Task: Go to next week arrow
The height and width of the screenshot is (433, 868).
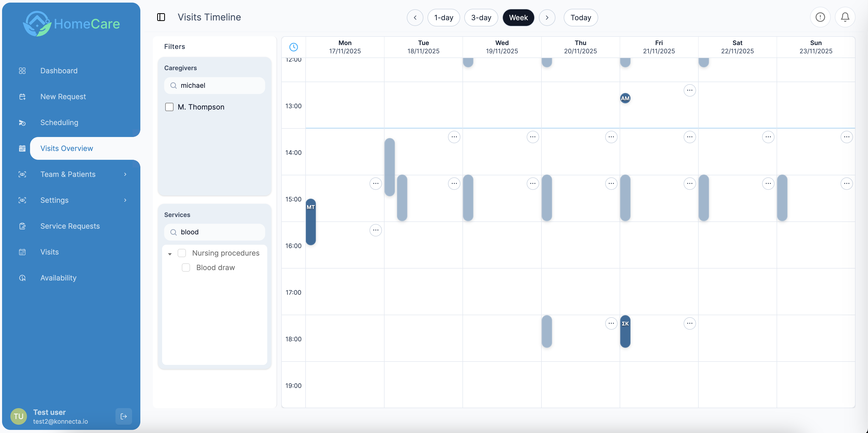Action: click(x=547, y=18)
